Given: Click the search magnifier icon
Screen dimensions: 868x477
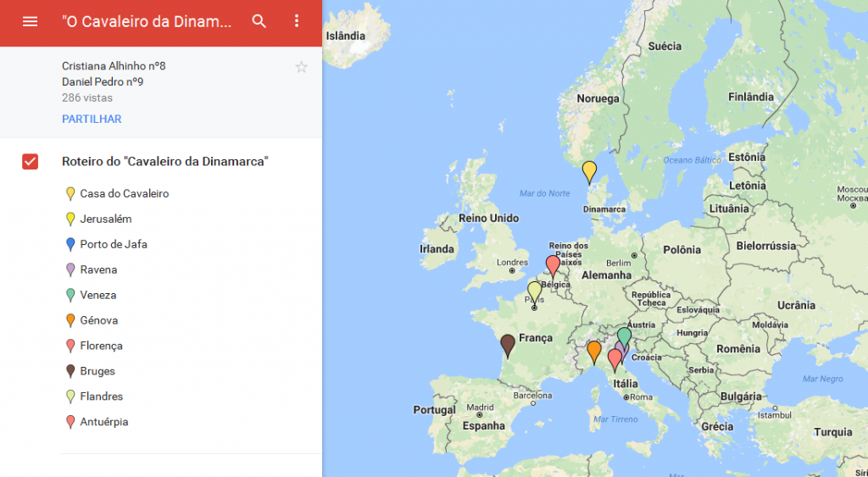Looking at the screenshot, I should pyautogui.click(x=259, y=21).
